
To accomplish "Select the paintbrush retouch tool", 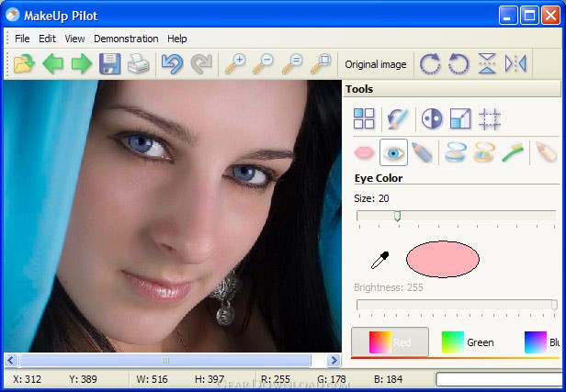I will (398, 118).
